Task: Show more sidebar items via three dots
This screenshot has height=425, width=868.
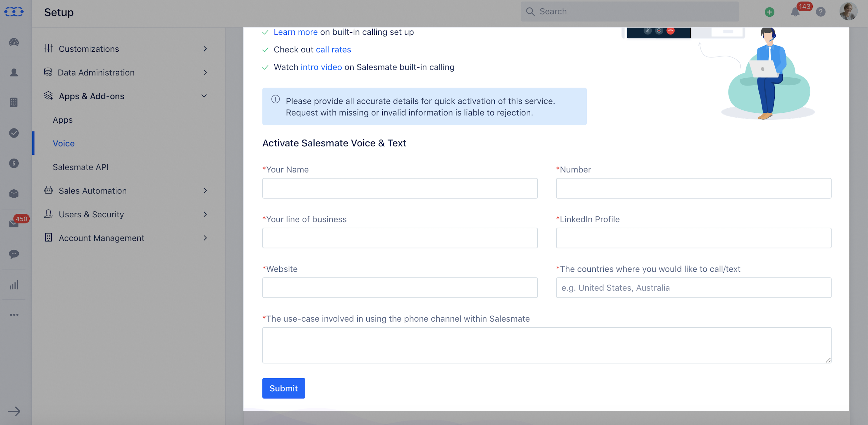Action: click(x=14, y=315)
